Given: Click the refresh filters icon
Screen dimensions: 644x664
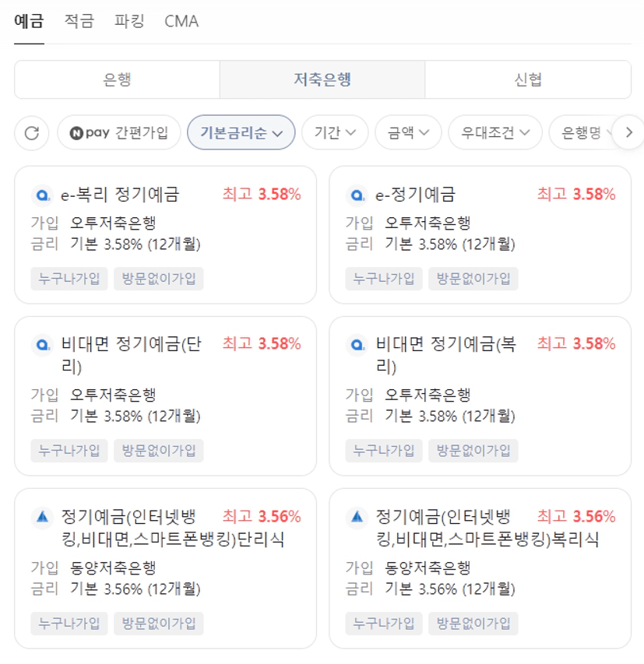Looking at the screenshot, I should coord(32,132).
